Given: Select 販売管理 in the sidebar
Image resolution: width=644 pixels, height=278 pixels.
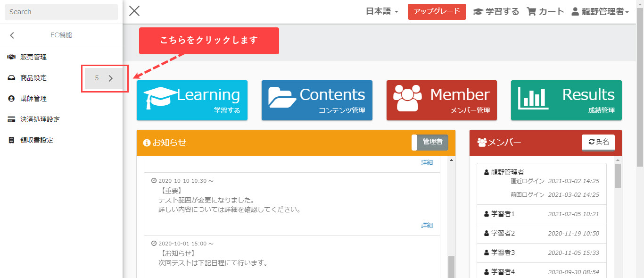Looking at the screenshot, I should click(33, 57).
